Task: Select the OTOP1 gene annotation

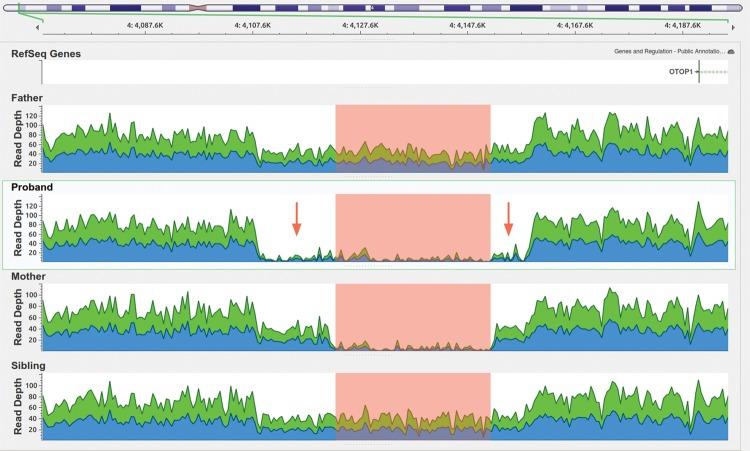Action: [x=681, y=72]
